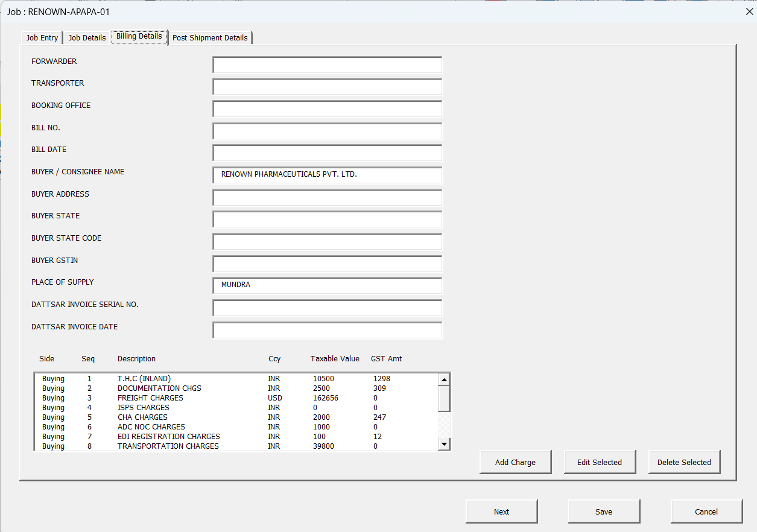
Task: Click the Ccy column header
Action: (x=274, y=359)
